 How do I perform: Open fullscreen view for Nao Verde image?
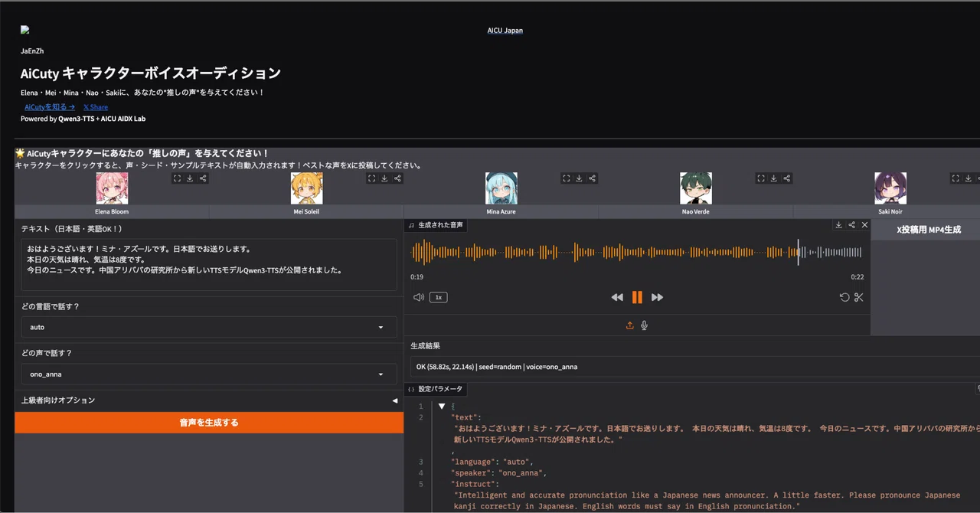click(x=761, y=178)
